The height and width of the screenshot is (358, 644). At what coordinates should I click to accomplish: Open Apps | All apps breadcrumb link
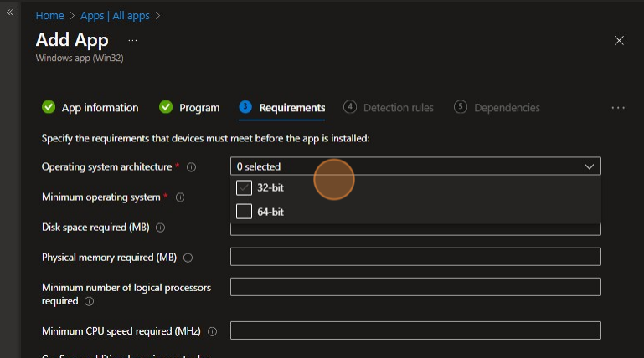[x=116, y=15]
